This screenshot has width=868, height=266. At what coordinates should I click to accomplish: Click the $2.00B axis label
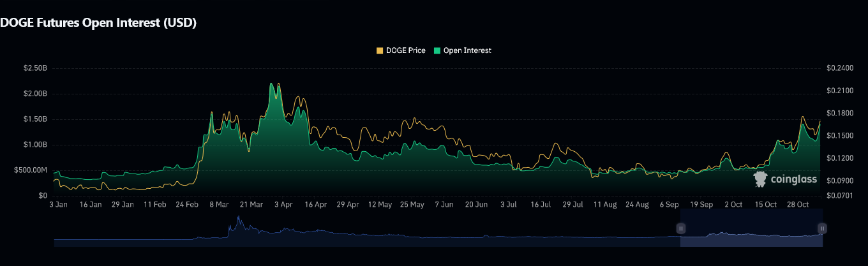click(35, 93)
